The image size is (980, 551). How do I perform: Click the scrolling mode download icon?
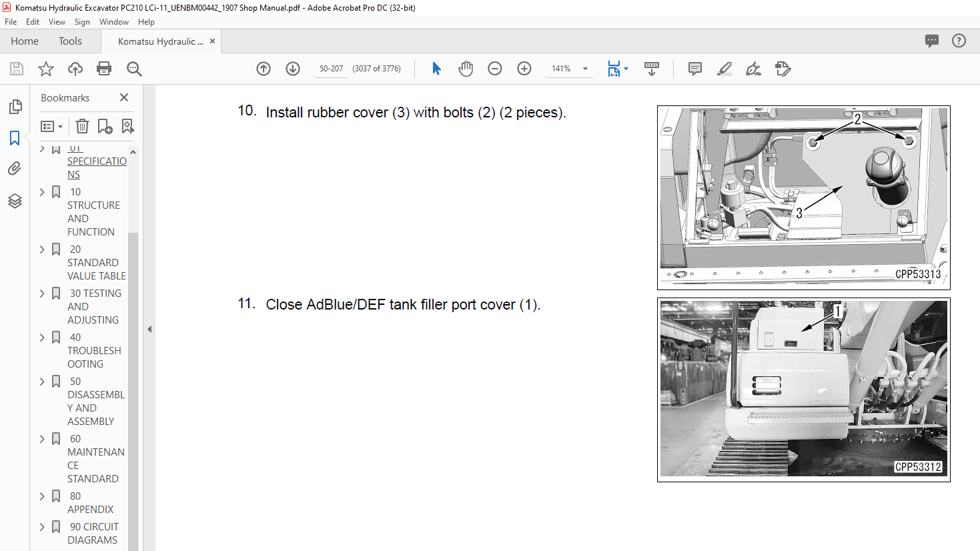point(652,69)
